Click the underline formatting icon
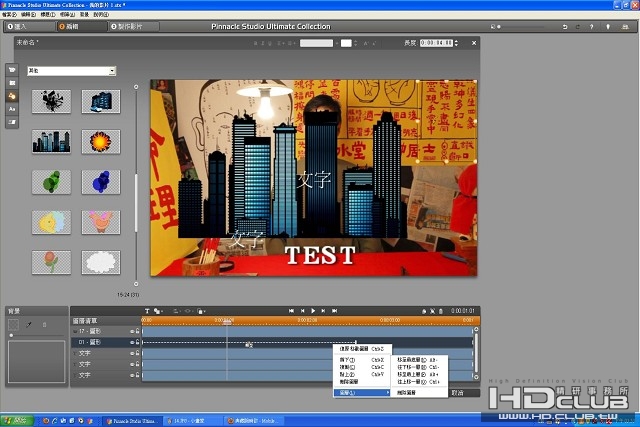The width and height of the screenshot is (640, 427). click(x=270, y=43)
